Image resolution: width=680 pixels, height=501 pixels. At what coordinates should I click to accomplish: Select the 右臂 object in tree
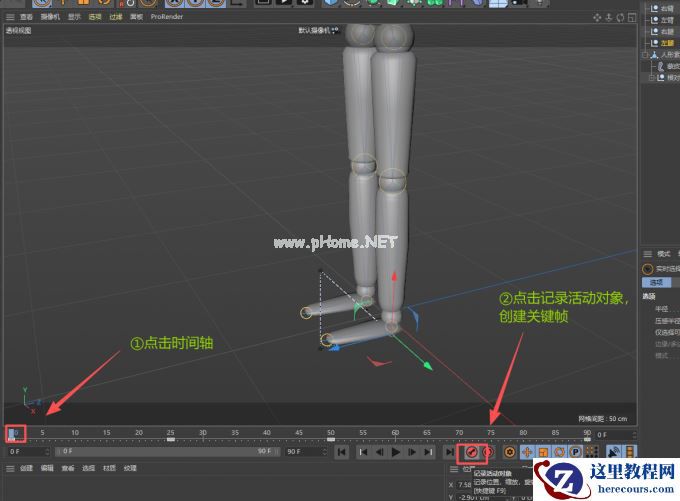coord(667,8)
